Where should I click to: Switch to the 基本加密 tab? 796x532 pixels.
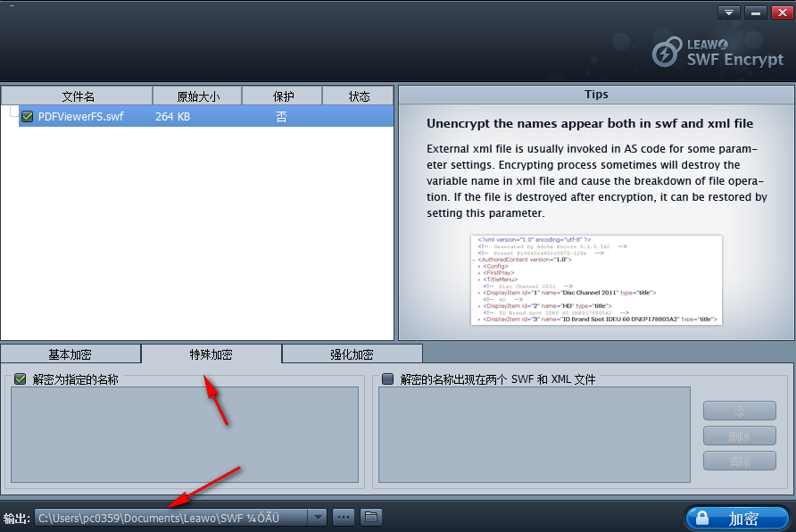point(70,353)
